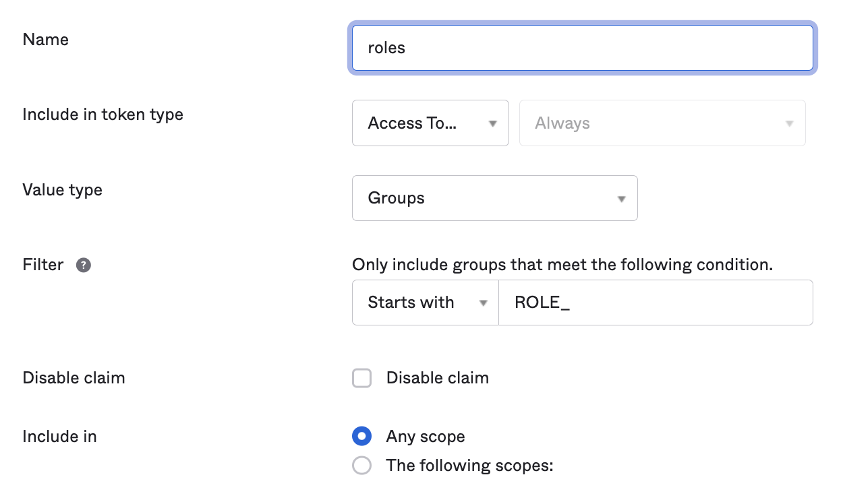Click the Disable claim checkbox label text
The height and width of the screenshot is (504, 843).
coord(437,378)
